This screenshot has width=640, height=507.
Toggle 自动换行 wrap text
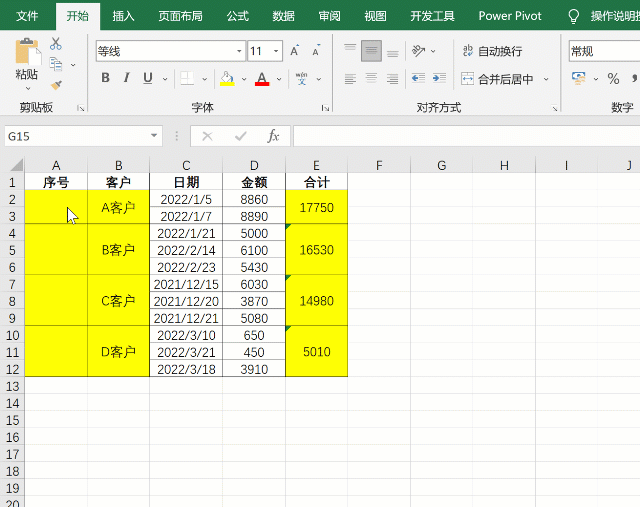pyautogui.click(x=492, y=51)
